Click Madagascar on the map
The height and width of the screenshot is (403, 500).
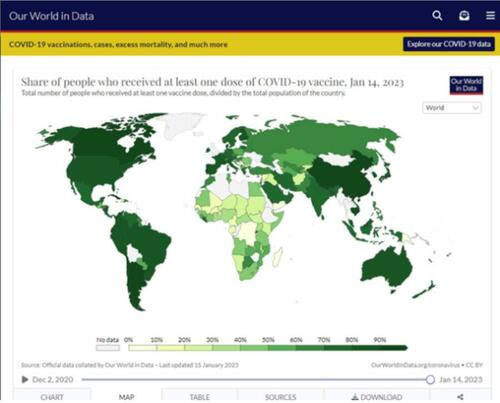(x=278, y=257)
